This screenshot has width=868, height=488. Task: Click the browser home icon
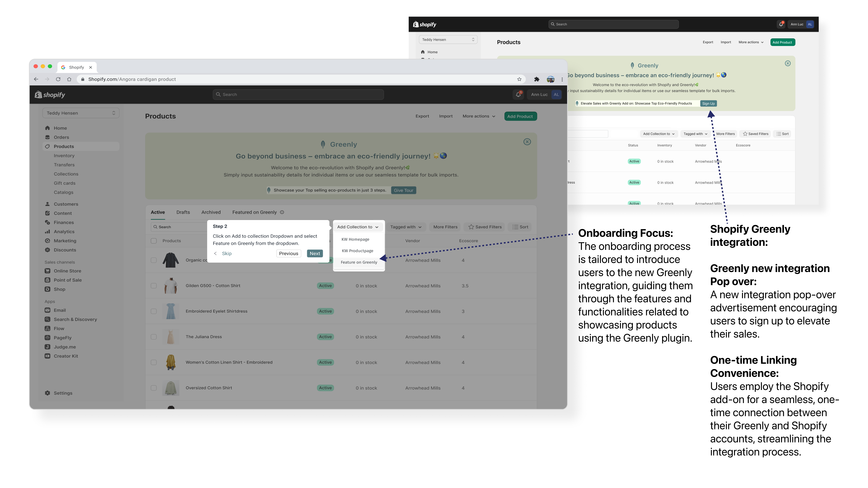69,79
